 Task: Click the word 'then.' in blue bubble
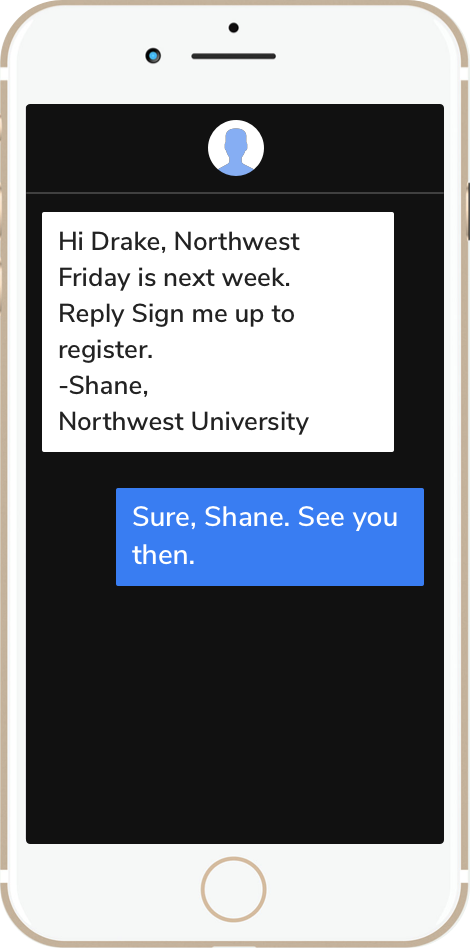point(164,554)
